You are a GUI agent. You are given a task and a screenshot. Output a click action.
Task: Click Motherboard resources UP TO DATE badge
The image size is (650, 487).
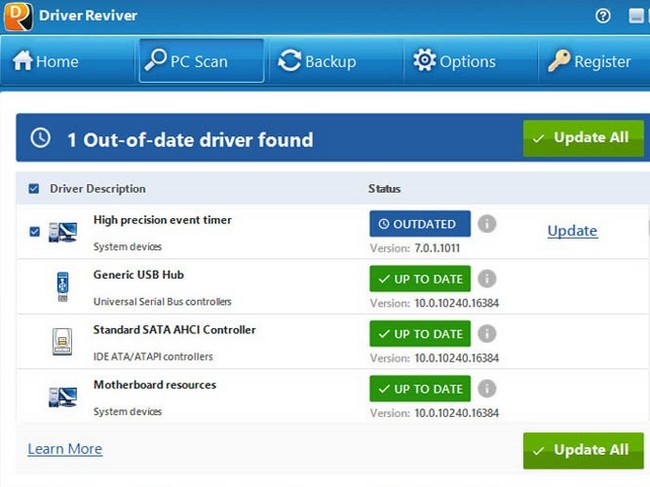click(x=420, y=389)
